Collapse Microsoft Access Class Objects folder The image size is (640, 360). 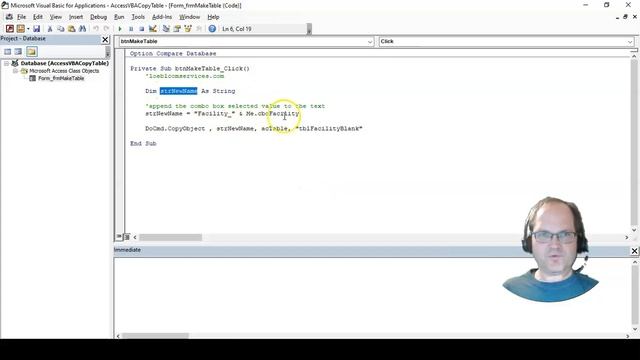click(15, 71)
